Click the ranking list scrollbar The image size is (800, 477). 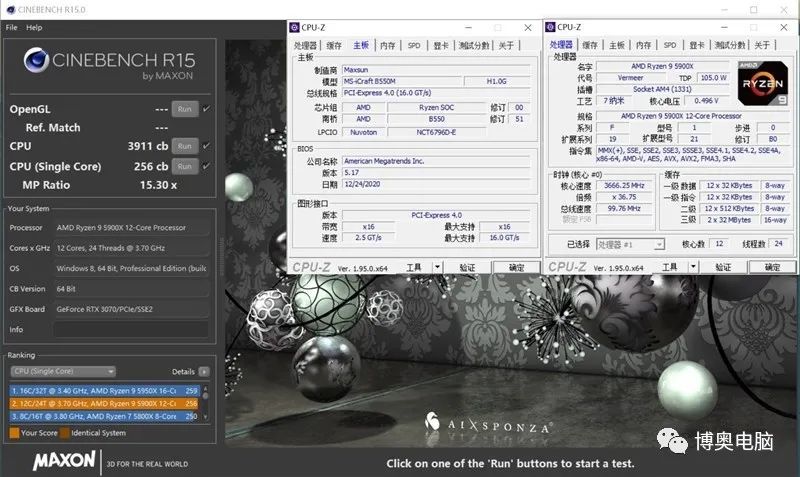(206, 403)
